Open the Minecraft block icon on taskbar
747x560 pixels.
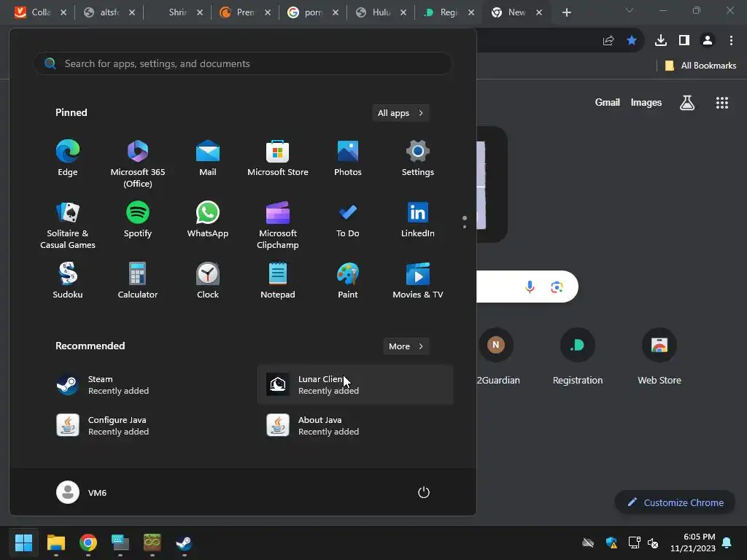point(152,542)
